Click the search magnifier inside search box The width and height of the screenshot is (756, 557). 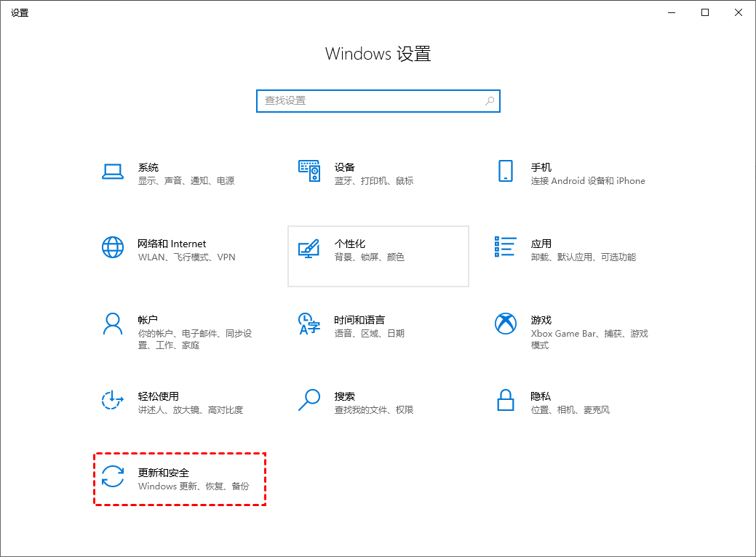pos(490,101)
